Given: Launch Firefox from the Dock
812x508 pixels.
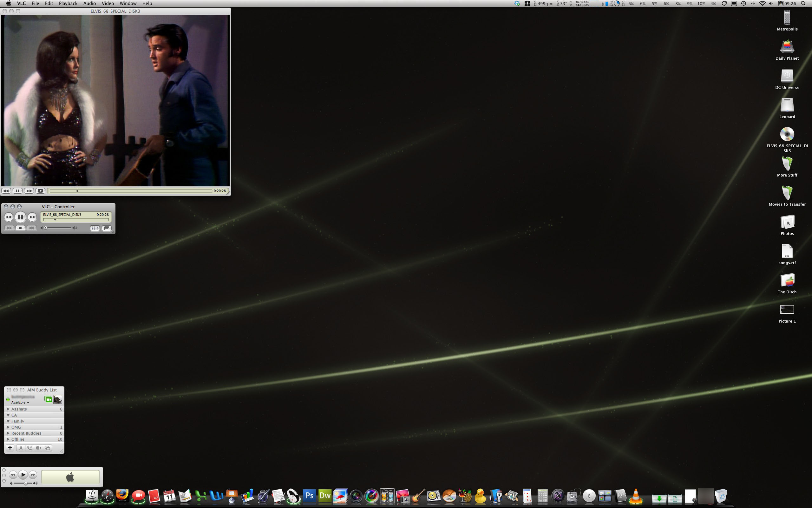Looking at the screenshot, I should (122, 495).
